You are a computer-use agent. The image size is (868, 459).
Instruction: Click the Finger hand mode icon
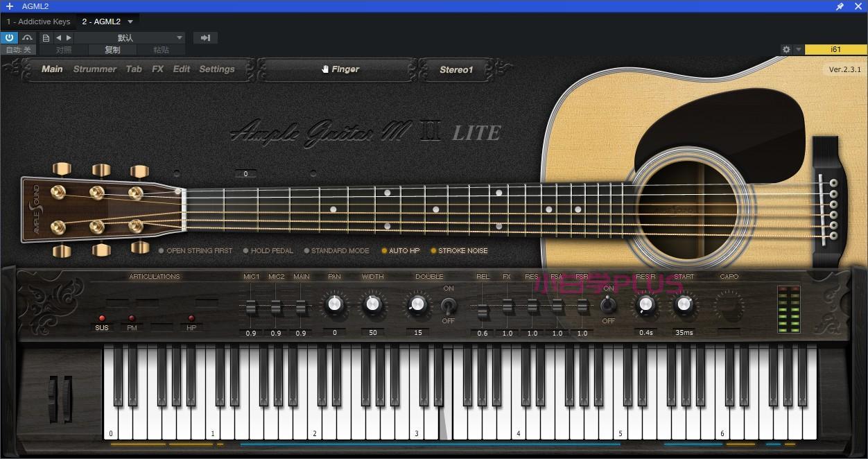325,69
